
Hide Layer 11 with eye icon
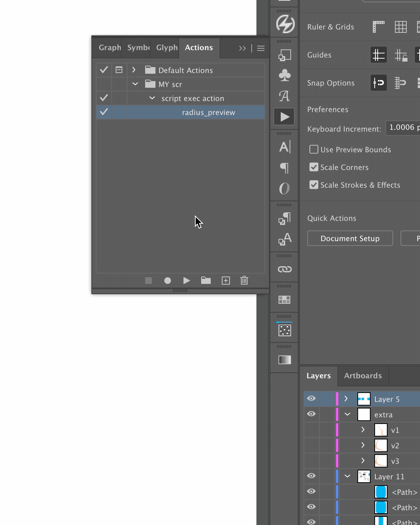point(311,476)
